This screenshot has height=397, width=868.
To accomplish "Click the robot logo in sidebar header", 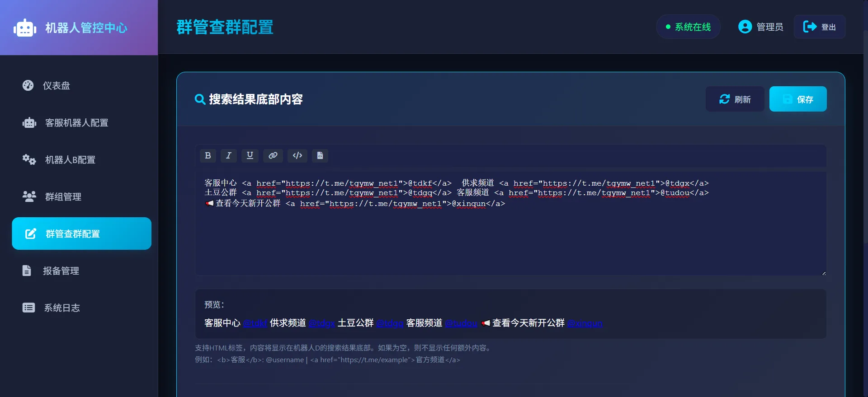I will (25, 28).
